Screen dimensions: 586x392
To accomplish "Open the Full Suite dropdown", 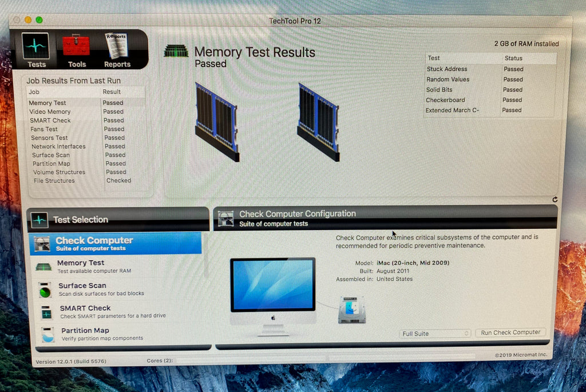I will coord(436,334).
